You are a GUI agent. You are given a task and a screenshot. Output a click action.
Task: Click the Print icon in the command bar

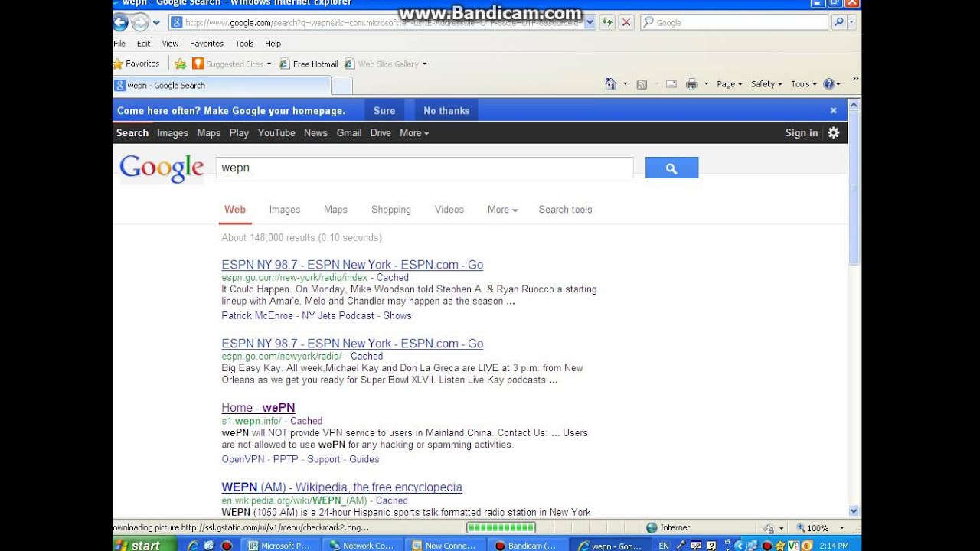click(x=692, y=84)
